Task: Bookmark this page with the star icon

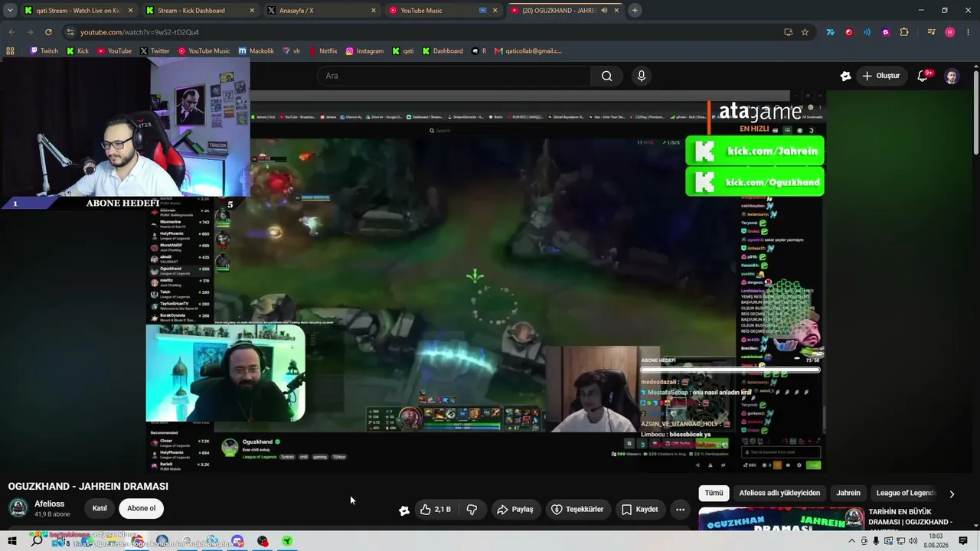Action: (805, 32)
